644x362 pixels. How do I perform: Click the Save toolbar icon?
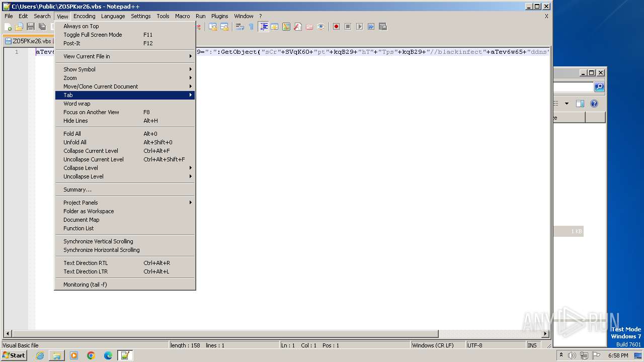pyautogui.click(x=31, y=27)
